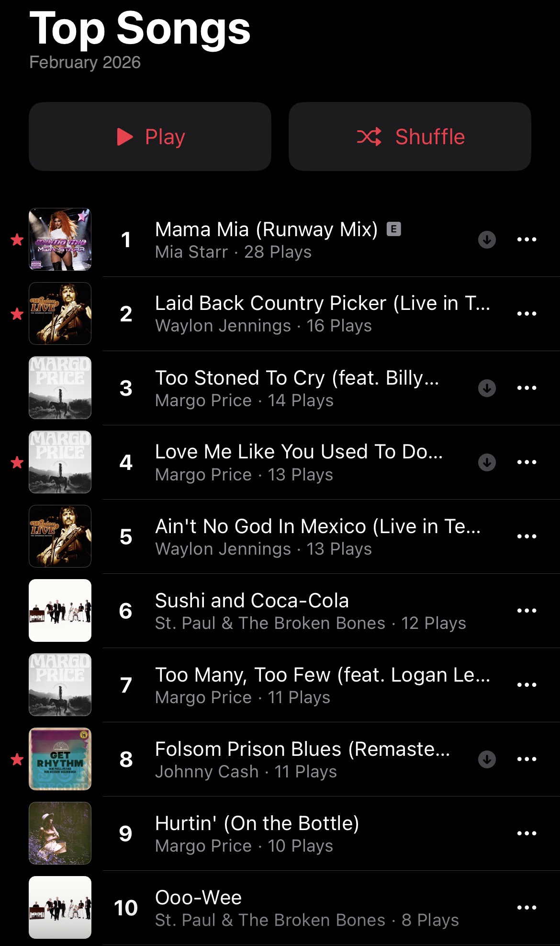Start playback with the Play button
560x946 pixels.
click(150, 137)
